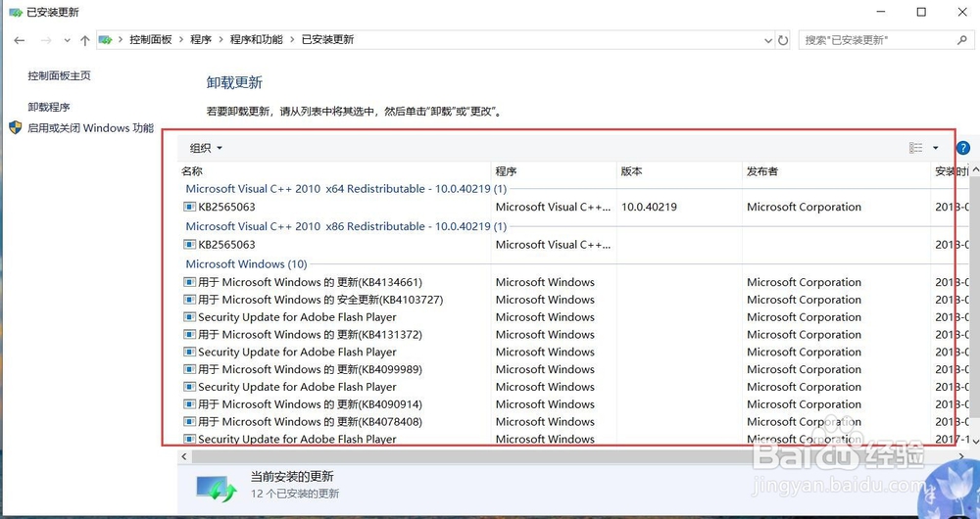Open the help question mark icon

pyautogui.click(x=963, y=148)
